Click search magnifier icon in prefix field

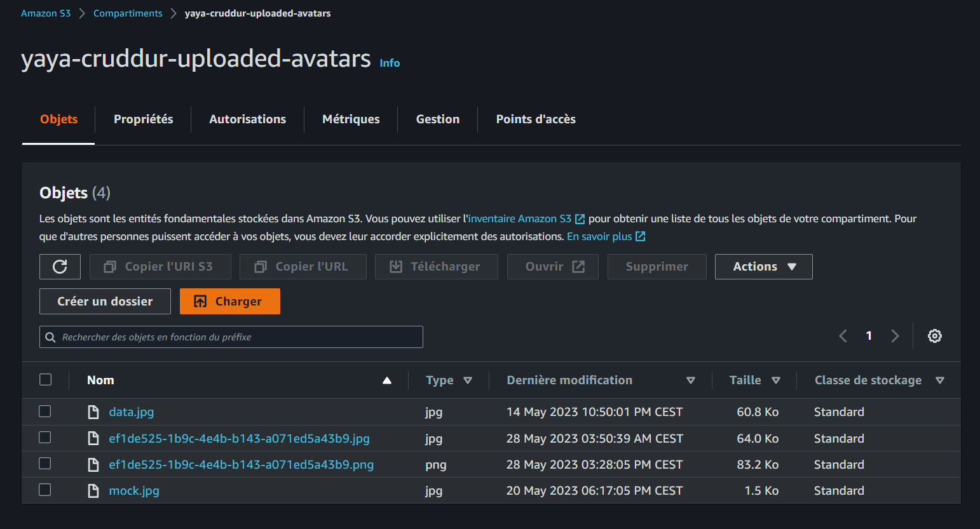(x=50, y=337)
